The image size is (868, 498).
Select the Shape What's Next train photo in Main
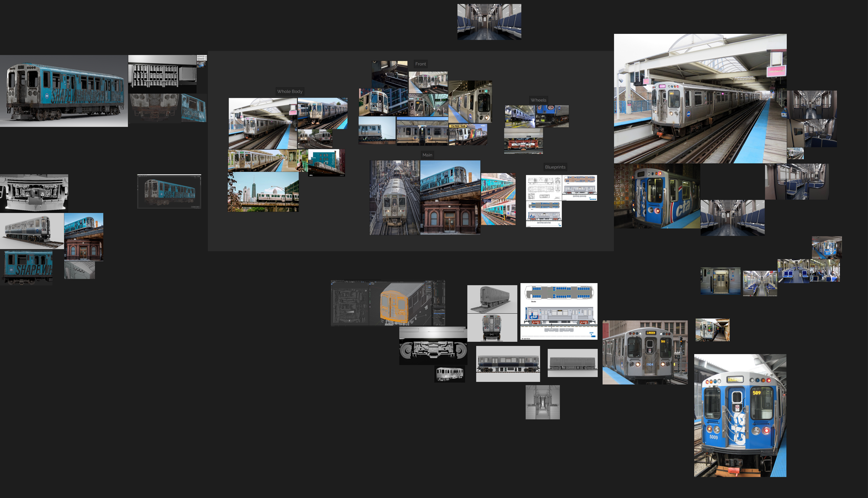(x=450, y=197)
